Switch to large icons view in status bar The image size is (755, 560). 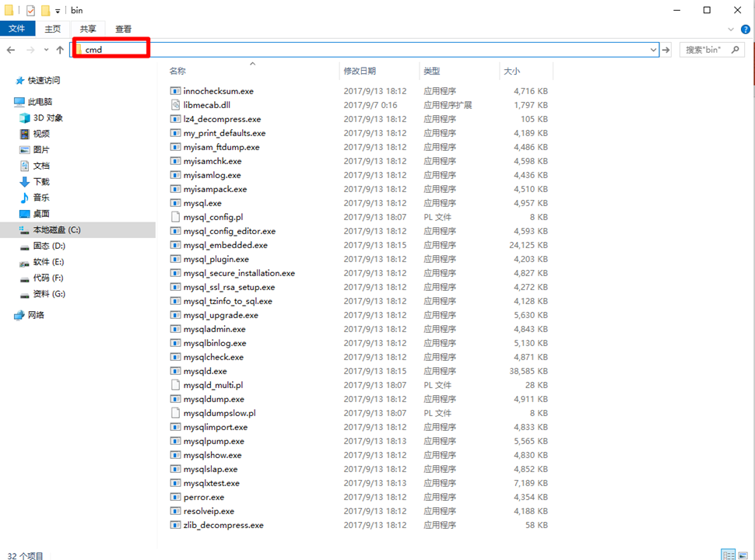tap(743, 555)
